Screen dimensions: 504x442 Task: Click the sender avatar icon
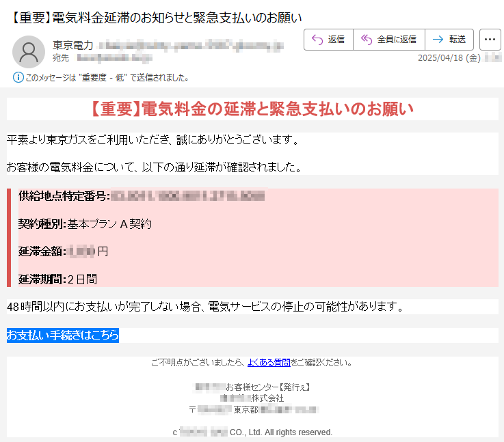click(29, 52)
